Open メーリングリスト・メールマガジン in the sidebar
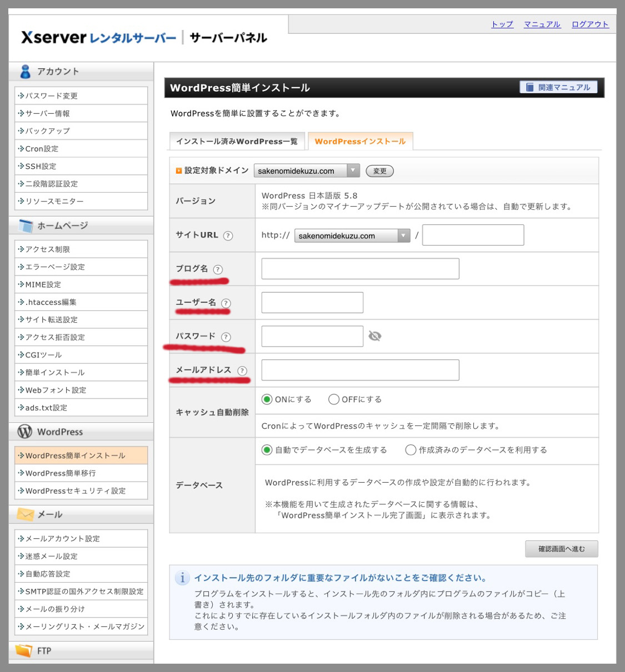625x672 pixels. [x=81, y=626]
